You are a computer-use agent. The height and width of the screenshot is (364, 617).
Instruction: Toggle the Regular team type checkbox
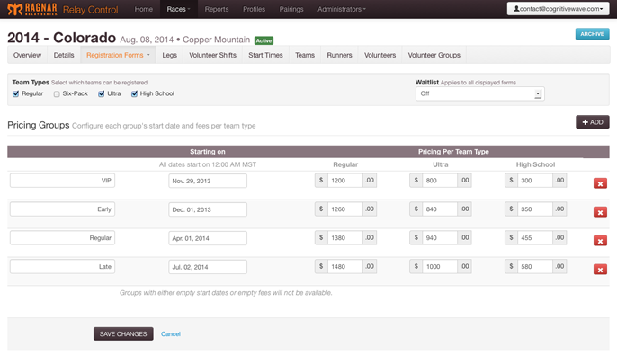coord(16,94)
